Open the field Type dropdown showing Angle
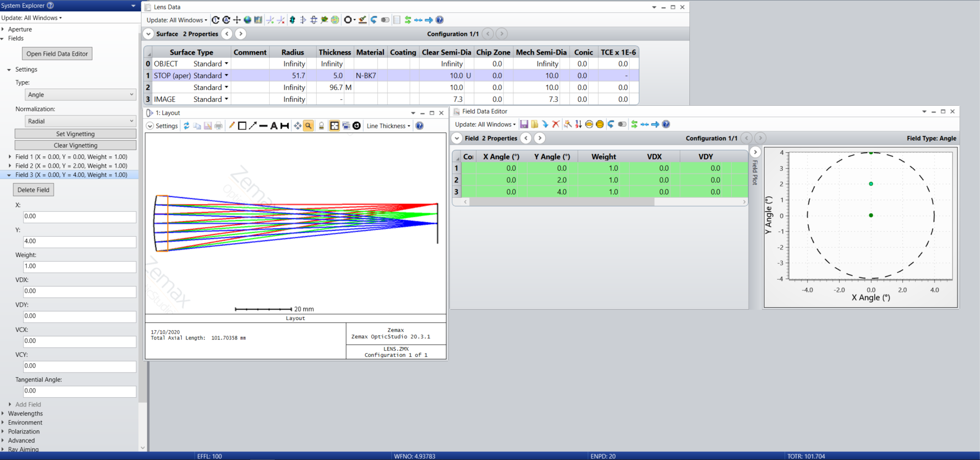 tap(80, 95)
